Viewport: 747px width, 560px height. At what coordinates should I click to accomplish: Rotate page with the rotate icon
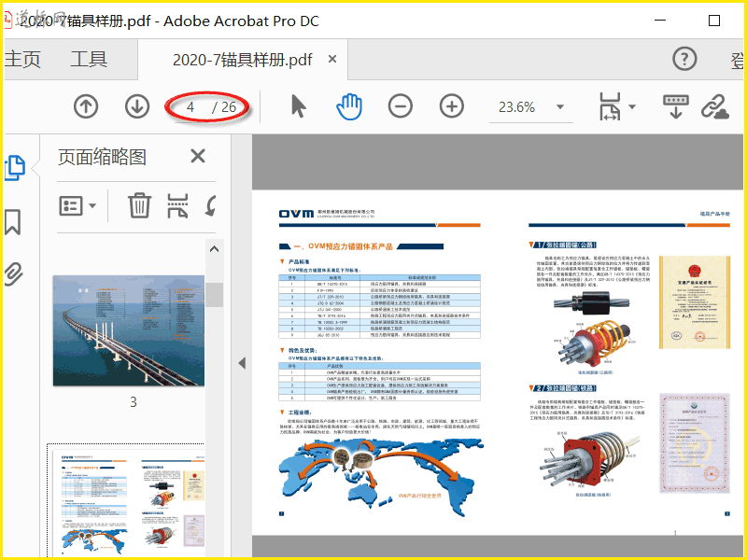coord(211,205)
